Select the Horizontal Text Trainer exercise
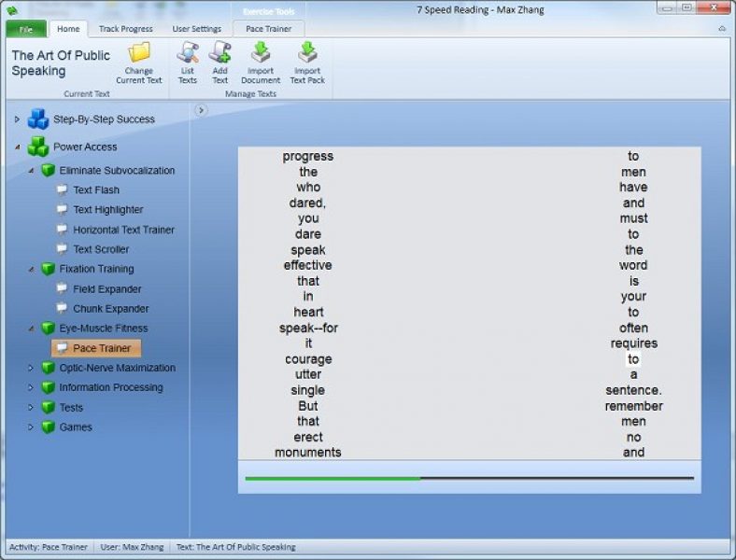The width and height of the screenshot is (736, 560). [x=123, y=230]
